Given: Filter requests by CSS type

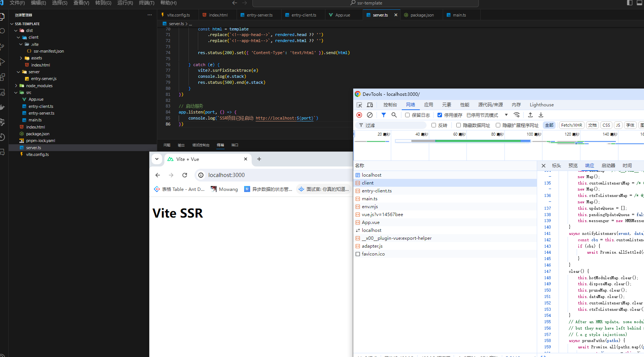Looking at the screenshot, I should point(606,125).
